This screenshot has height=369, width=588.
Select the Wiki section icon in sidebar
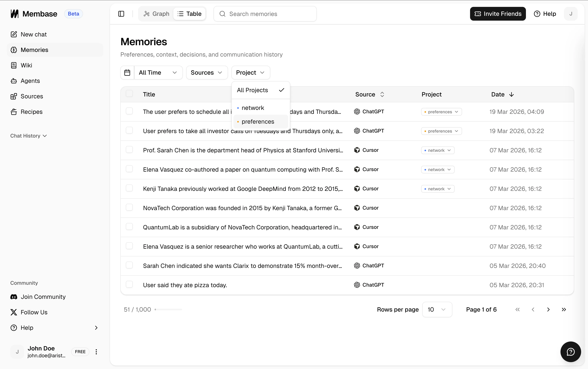14,65
